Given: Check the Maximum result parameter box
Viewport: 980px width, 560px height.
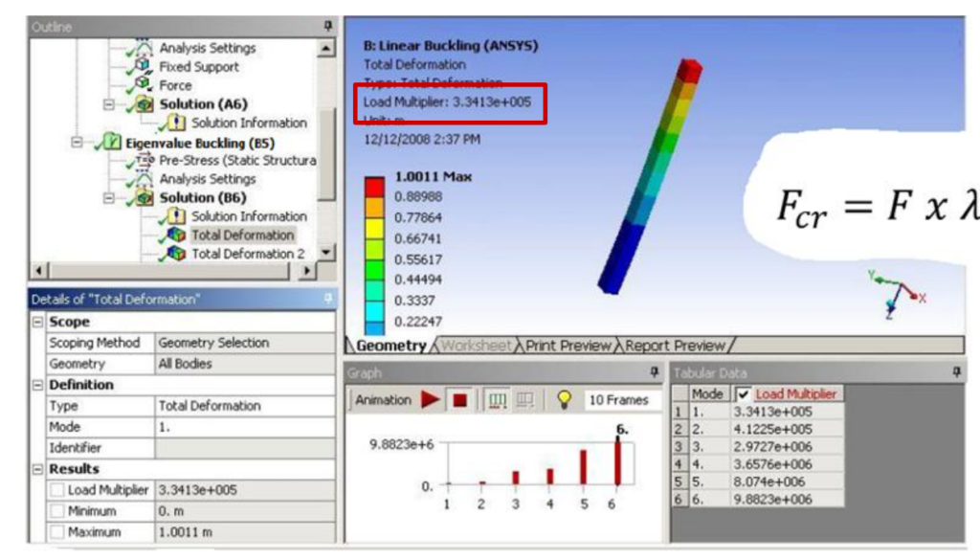Looking at the screenshot, I should (56, 532).
